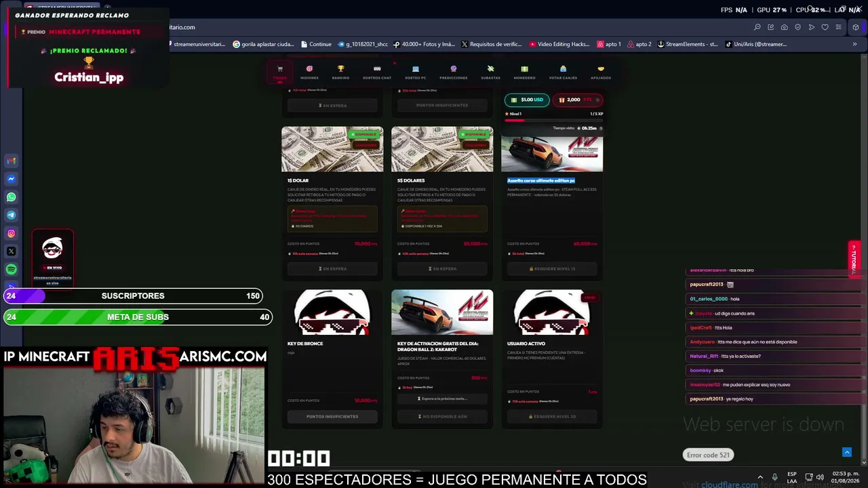The height and width of the screenshot is (488, 868).
Task: Open the apto 1 Airbnb bookmark
Action: pos(609,44)
